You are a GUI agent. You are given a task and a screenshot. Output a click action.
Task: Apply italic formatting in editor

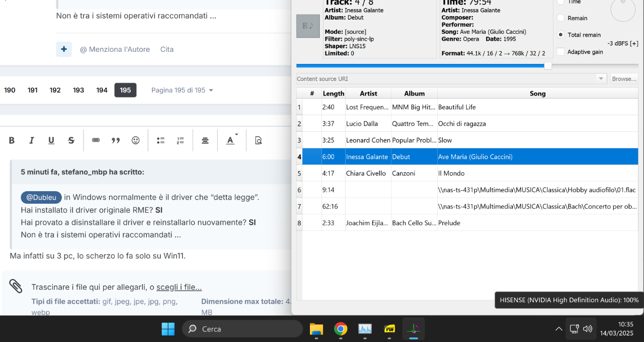32,140
